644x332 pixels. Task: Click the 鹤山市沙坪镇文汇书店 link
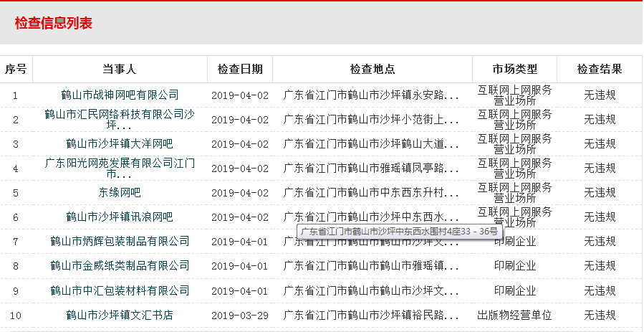pos(120,315)
